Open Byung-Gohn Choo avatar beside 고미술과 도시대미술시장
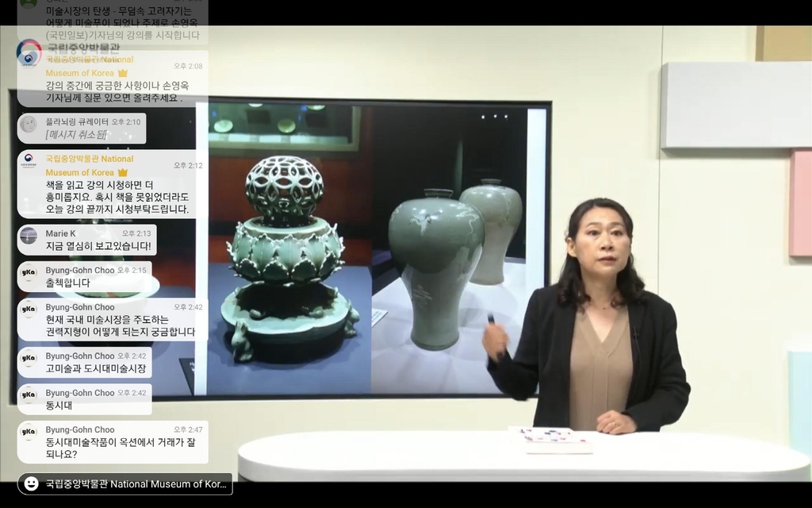Image resolution: width=812 pixels, height=508 pixels. point(29,358)
